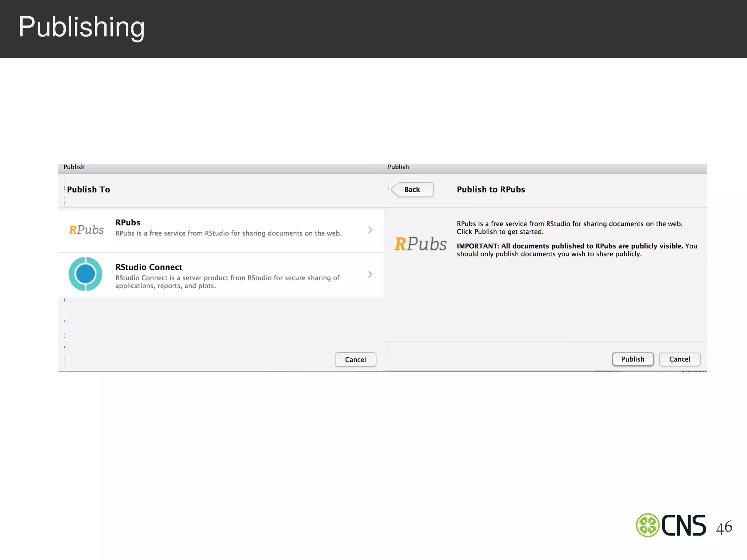Click the CNS logo in the slide footer
Viewport: 747px width, 560px height.
[x=671, y=525]
